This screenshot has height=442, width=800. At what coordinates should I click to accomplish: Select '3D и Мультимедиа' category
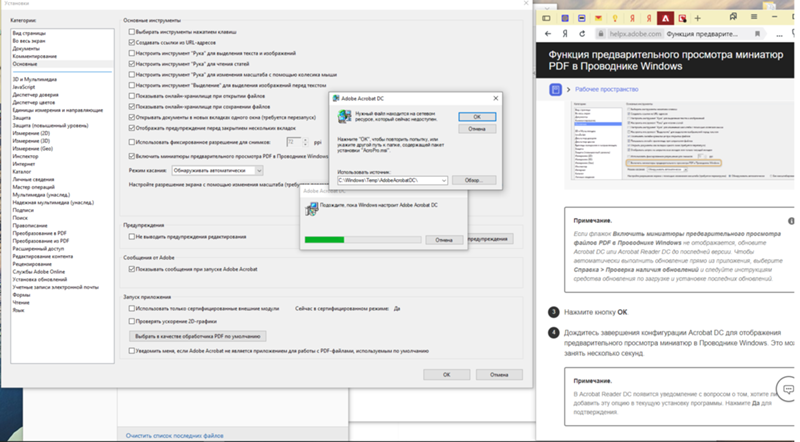pyautogui.click(x=35, y=79)
